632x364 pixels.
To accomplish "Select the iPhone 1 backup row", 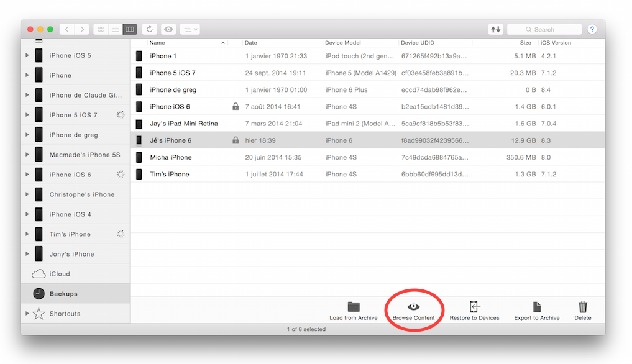I will coord(368,56).
